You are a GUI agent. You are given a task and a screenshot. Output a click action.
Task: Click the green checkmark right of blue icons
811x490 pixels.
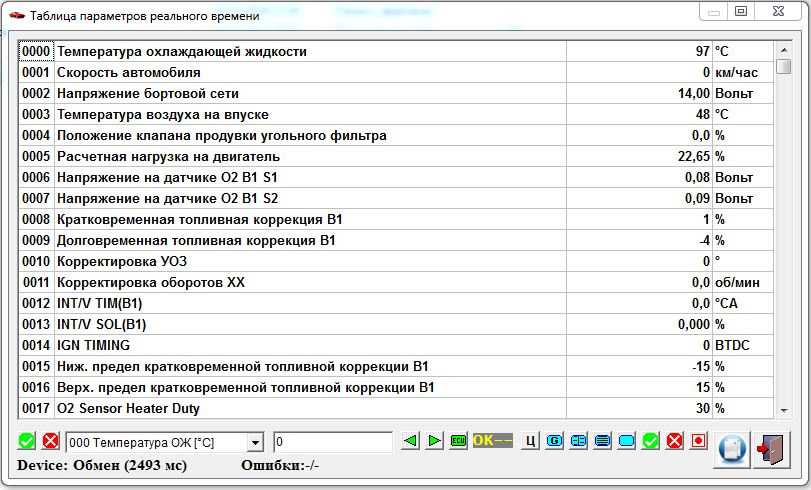click(x=651, y=441)
